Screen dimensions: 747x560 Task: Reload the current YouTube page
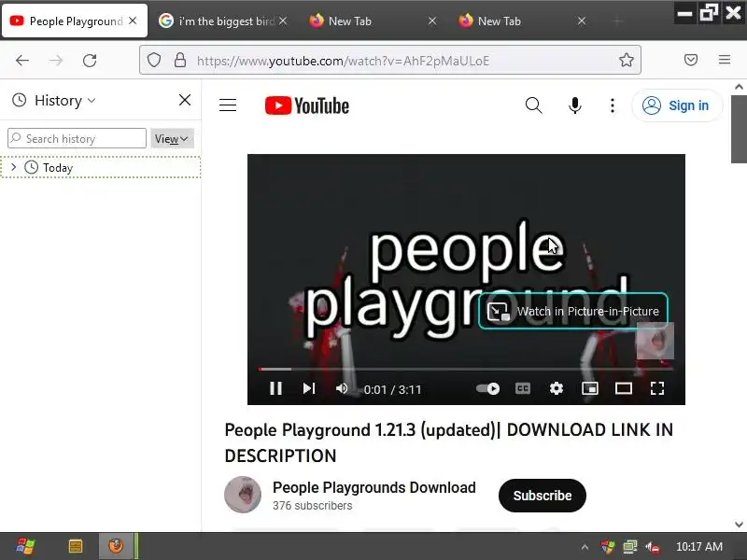[x=90, y=61]
